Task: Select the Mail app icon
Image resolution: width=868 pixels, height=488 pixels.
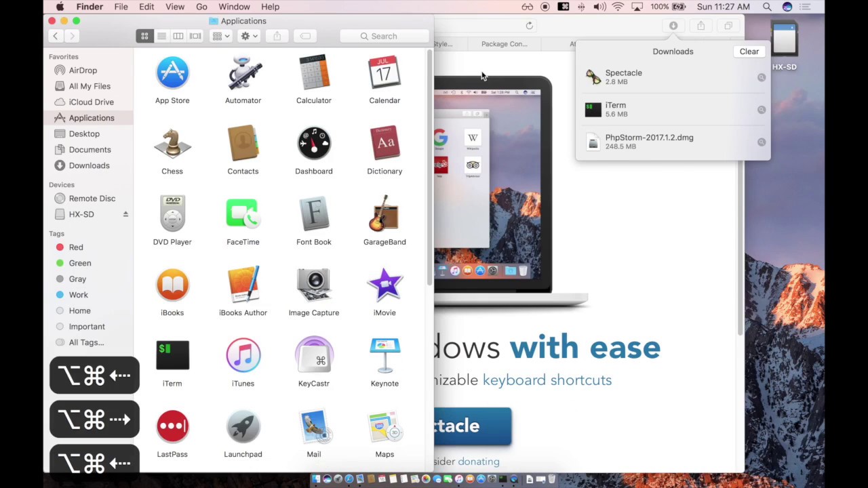Action: 313,427
